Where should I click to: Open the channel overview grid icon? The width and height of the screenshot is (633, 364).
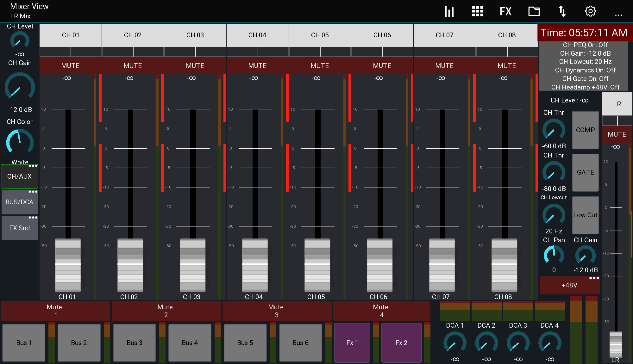pos(477,11)
